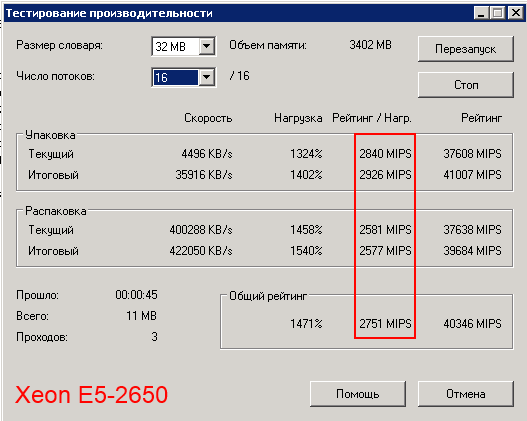Expand thread count dropdown arrow

click(206, 78)
